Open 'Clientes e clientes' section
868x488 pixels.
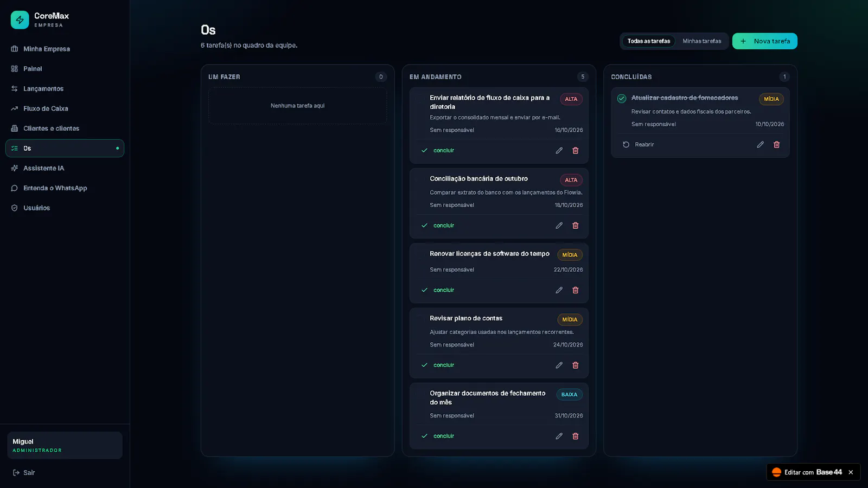[x=65, y=129]
